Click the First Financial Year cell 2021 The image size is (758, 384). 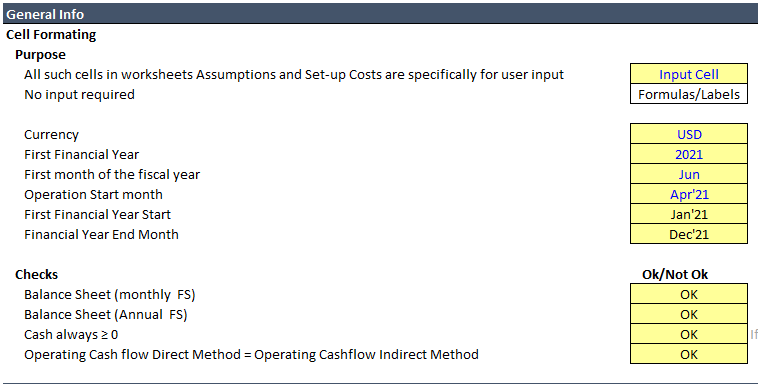[689, 154]
